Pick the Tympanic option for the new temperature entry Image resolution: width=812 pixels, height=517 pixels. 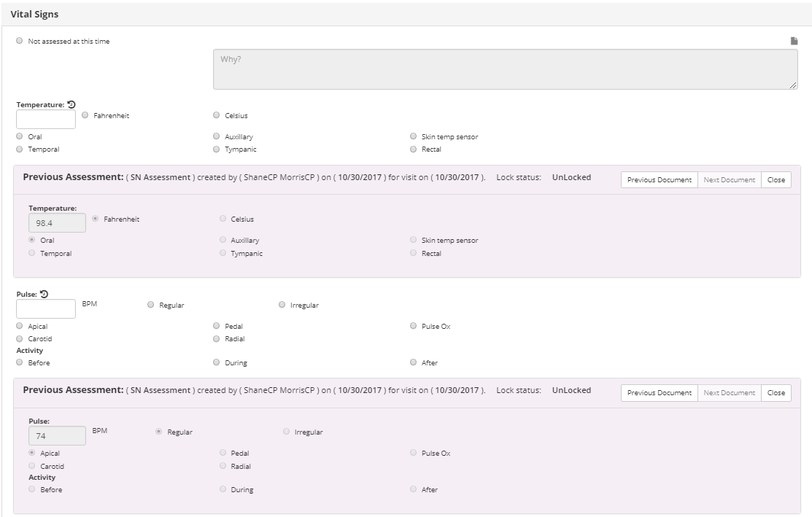(x=216, y=149)
